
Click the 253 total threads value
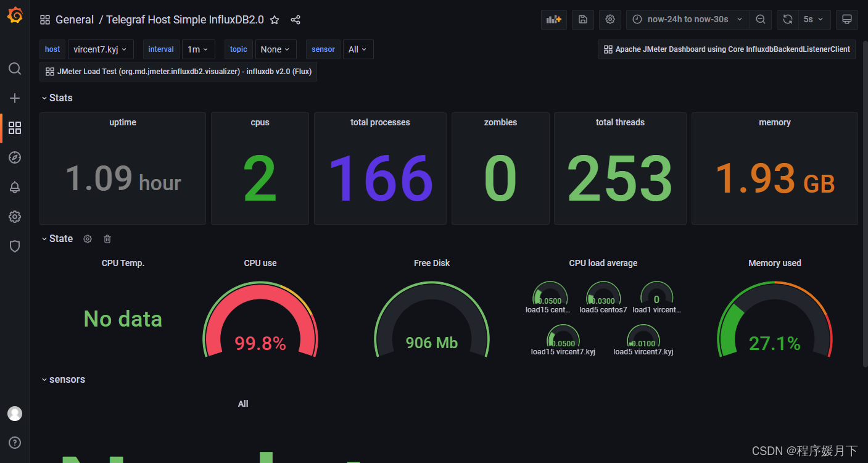tap(620, 178)
